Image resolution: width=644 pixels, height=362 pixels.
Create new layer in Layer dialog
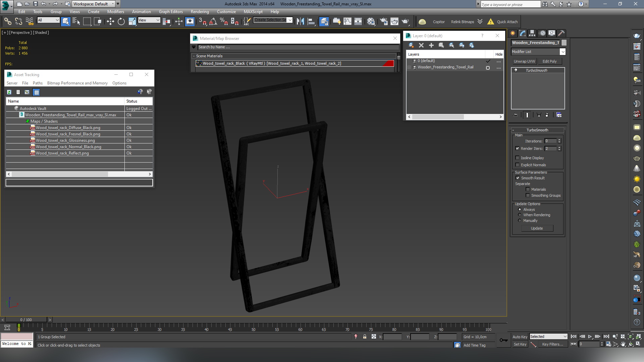(411, 45)
